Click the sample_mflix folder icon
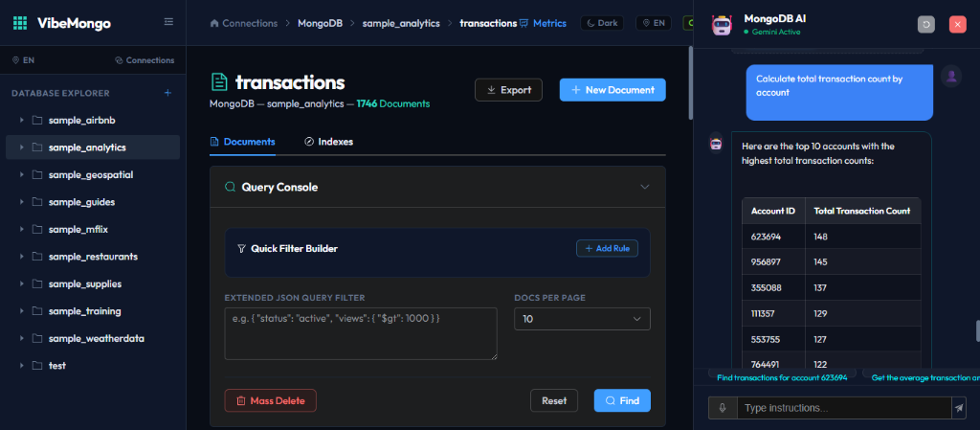980x430 pixels. (x=37, y=230)
